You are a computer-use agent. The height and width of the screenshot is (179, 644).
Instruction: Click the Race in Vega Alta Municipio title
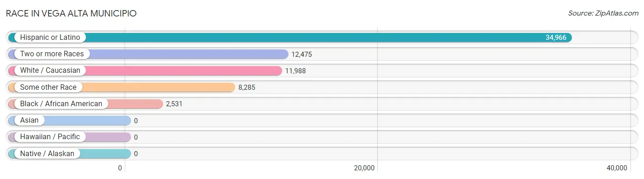coord(71,13)
